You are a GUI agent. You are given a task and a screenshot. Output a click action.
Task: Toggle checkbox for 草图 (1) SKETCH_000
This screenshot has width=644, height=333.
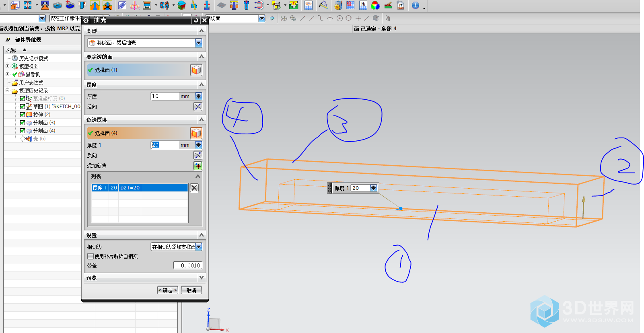tap(23, 107)
